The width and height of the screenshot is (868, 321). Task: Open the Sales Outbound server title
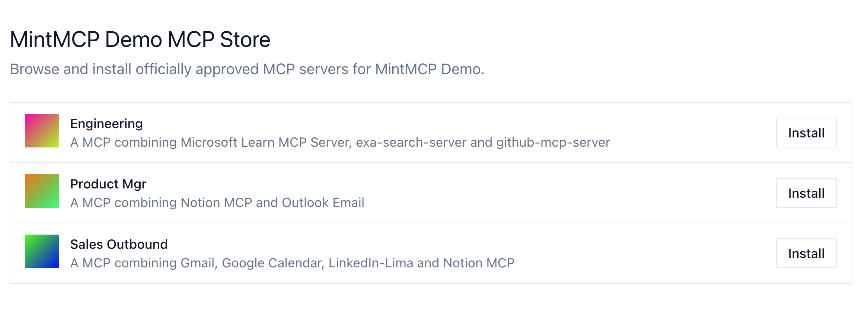pyautogui.click(x=119, y=244)
